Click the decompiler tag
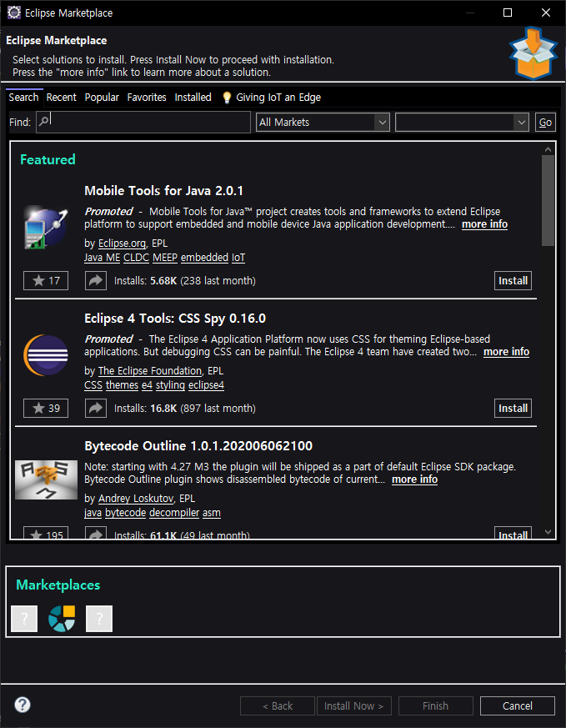This screenshot has height=728, width=566. (174, 513)
